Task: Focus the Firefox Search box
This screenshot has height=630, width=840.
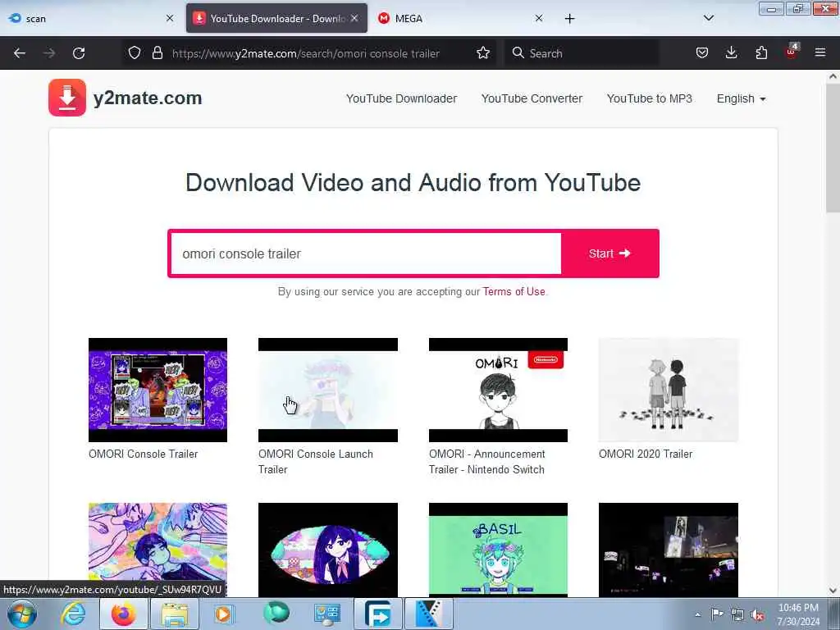Action: pos(582,53)
